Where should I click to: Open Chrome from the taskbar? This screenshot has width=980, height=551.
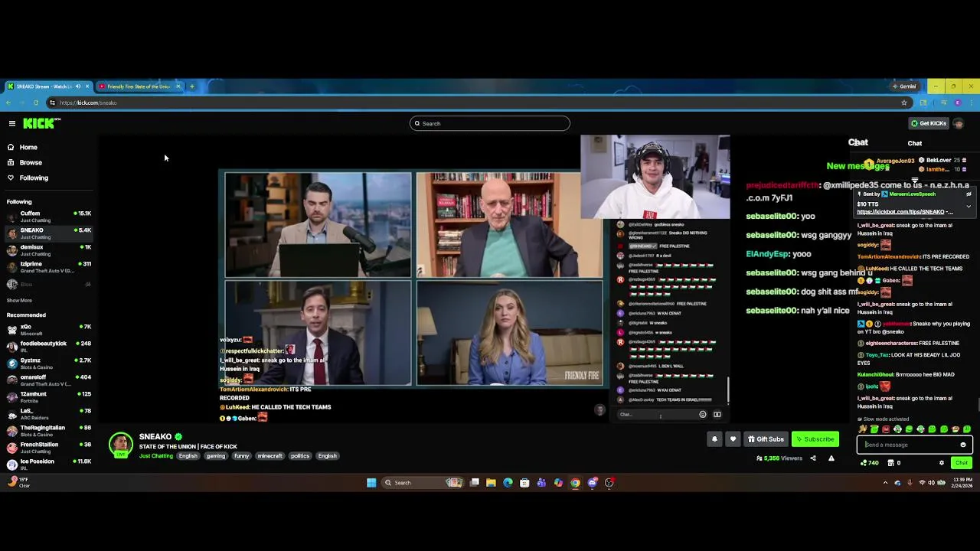pos(575,483)
